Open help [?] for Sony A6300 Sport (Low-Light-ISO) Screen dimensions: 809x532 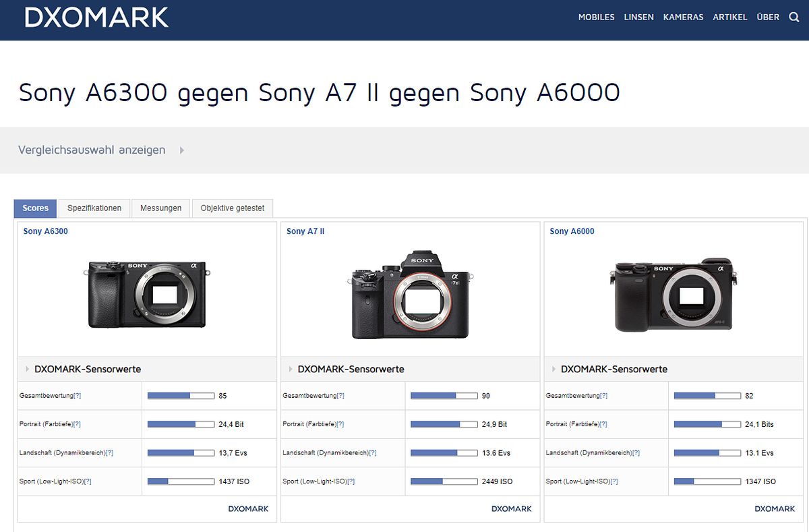pos(87,481)
